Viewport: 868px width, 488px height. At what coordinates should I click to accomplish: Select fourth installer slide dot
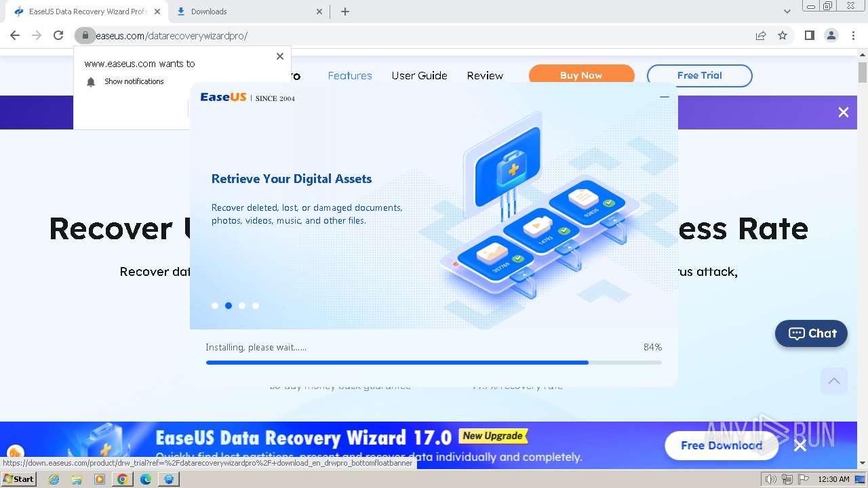click(x=256, y=306)
